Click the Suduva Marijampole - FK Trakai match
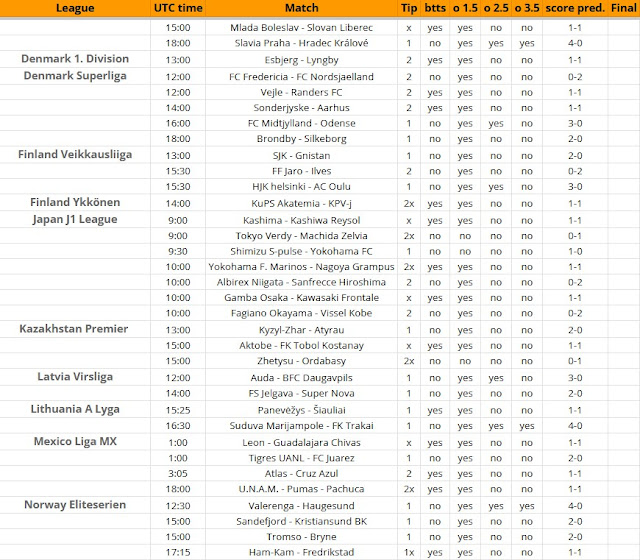640x560 pixels. pos(302,426)
